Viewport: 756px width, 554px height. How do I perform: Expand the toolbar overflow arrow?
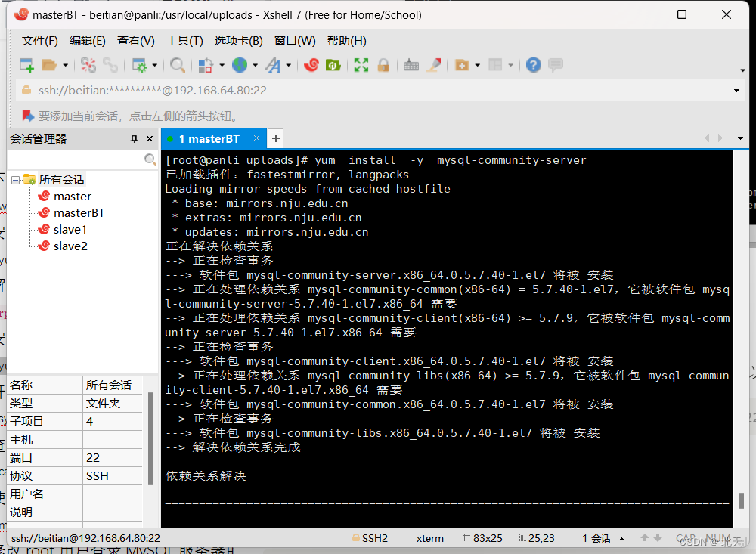(x=742, y=70)
